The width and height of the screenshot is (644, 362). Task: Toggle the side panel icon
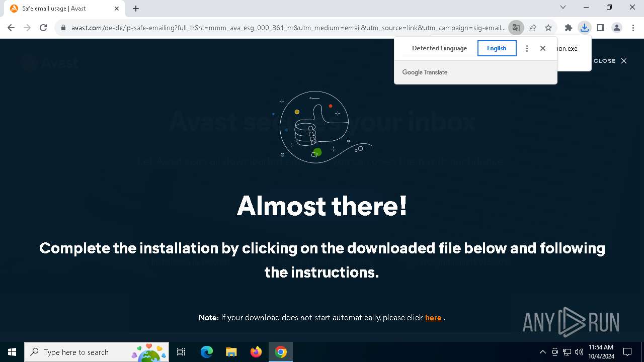pos(601,28)
